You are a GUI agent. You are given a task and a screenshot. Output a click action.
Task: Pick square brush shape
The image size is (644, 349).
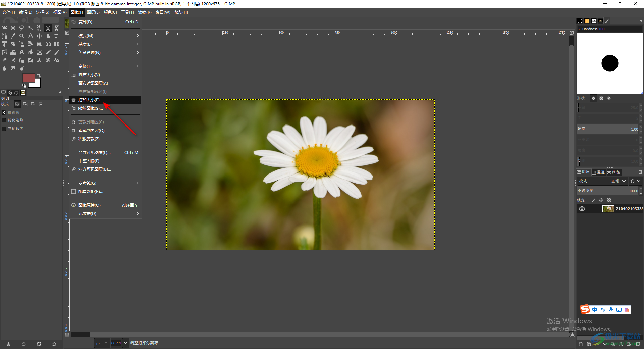coord(601,98)
